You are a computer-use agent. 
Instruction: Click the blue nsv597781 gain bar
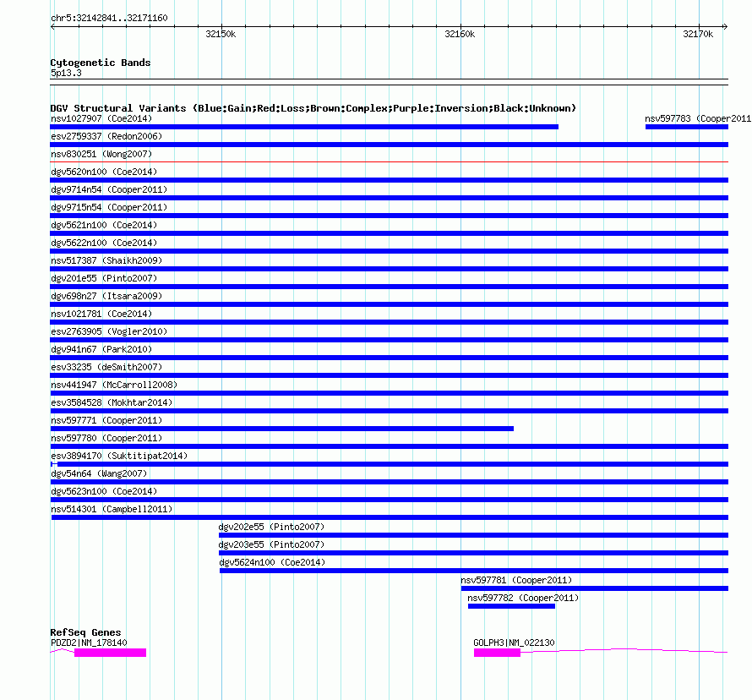[595, 588]
